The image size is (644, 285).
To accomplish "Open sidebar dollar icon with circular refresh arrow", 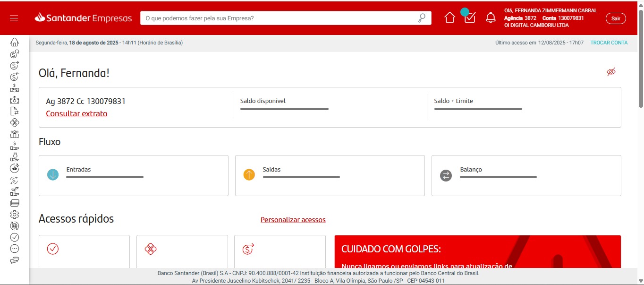I will pyautogui.click(x=15, y=53).
